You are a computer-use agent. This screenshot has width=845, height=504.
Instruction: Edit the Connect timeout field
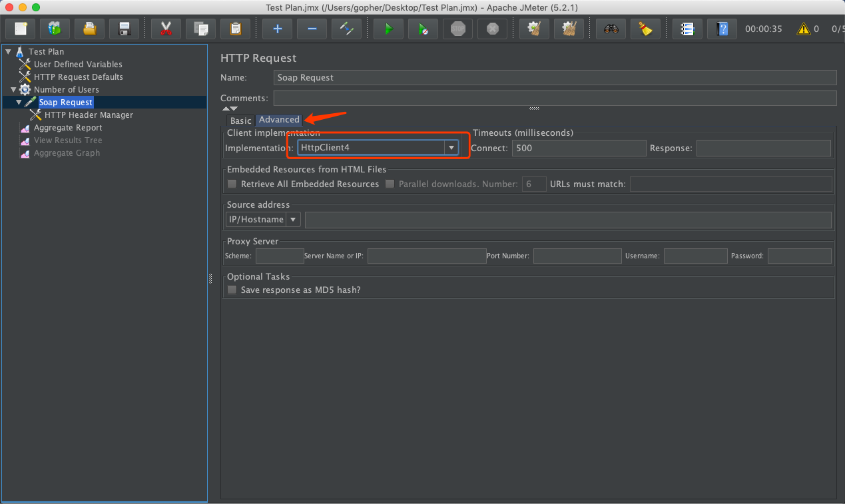click(579, 148)
